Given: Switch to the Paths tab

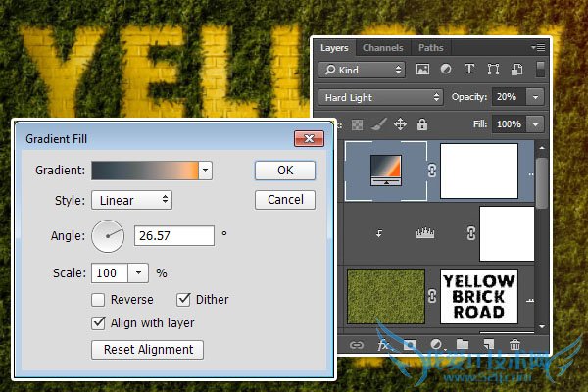Looking at the screenshot, I should [431, 48].
